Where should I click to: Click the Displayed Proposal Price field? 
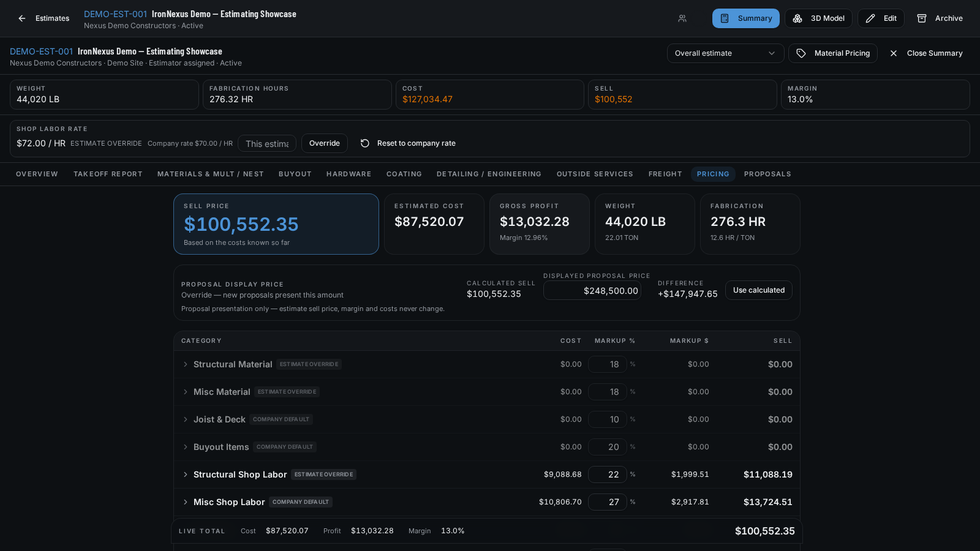pyautogui.click(x=592, y=291)
